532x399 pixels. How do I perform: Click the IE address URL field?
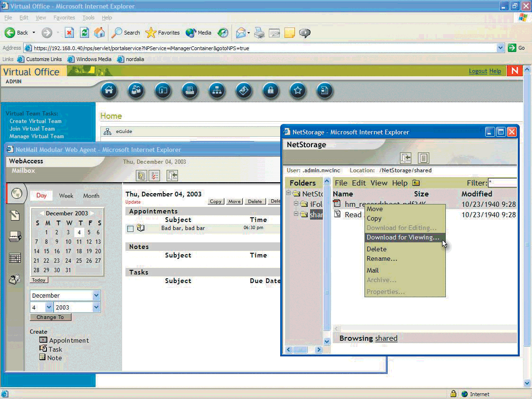pos(261,48)
